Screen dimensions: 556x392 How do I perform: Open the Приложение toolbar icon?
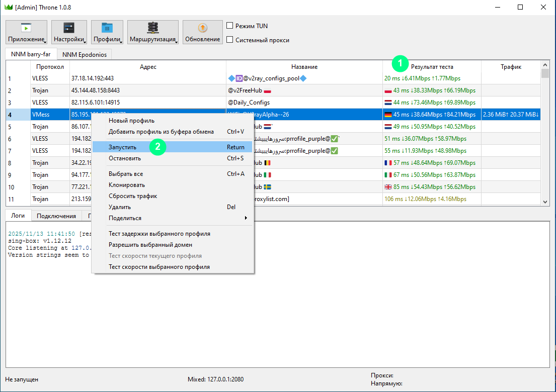coord(26,28)
